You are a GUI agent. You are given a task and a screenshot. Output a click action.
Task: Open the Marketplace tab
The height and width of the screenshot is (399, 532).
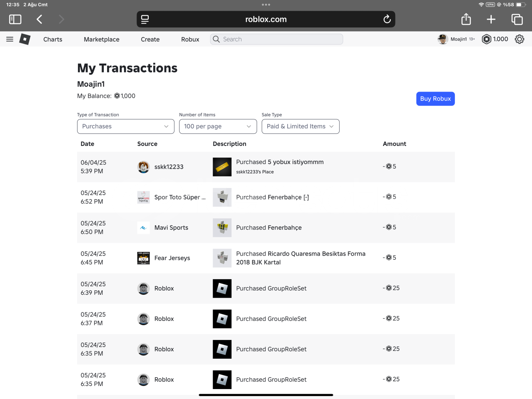(102, 40)
